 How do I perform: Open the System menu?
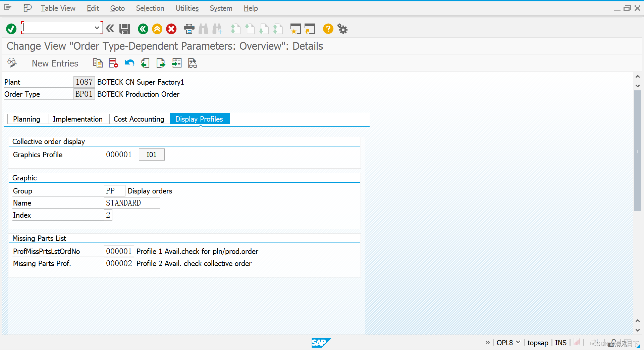pos(221,8)
